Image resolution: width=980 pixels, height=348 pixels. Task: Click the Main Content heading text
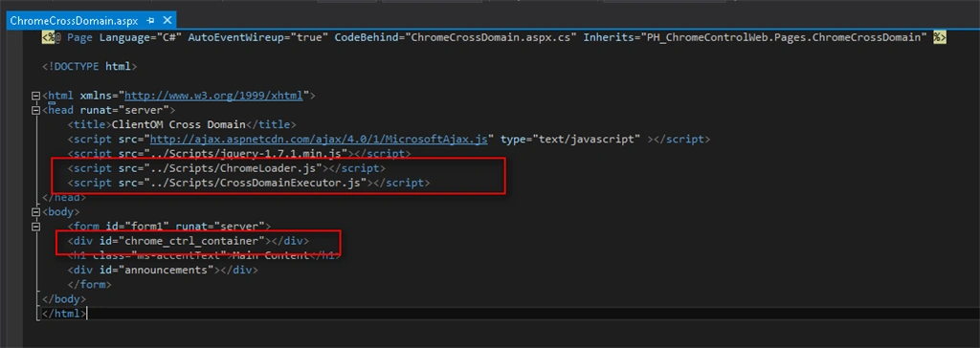pyautogui.click(x=271, y=255)
